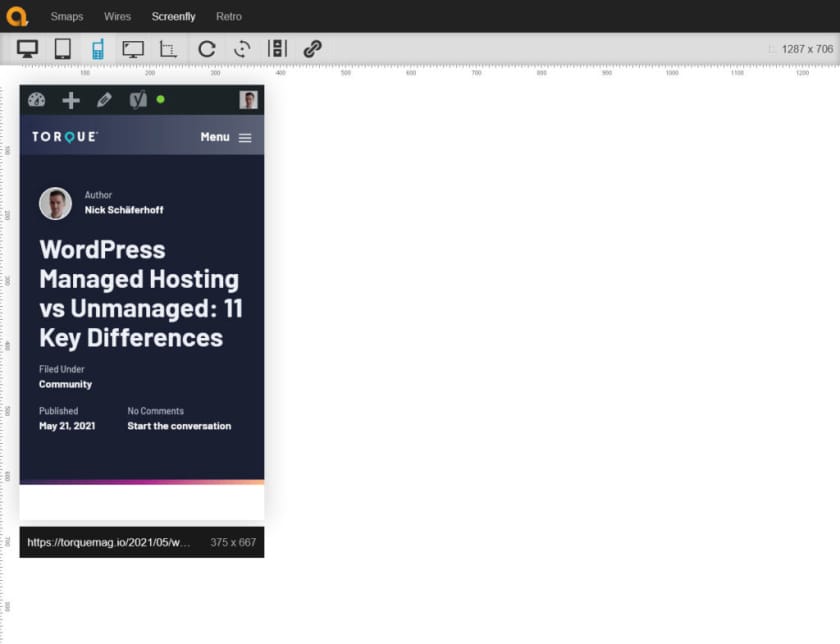Select the desktop monitor device icon
Viewport: 840px width, 644px height.
(x=27, y=49)
